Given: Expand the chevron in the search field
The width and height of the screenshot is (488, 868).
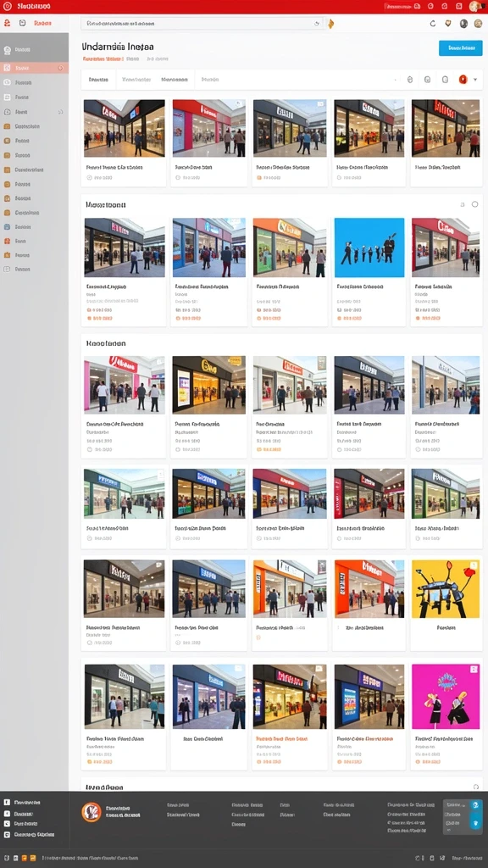Looking at the screenshot, I should (x=317, y=24).
